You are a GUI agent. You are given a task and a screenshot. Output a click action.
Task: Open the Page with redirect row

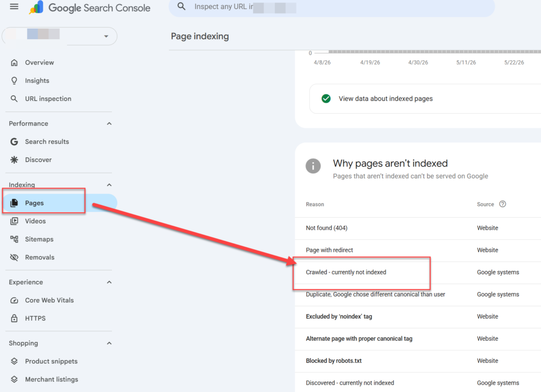(418, 250)
